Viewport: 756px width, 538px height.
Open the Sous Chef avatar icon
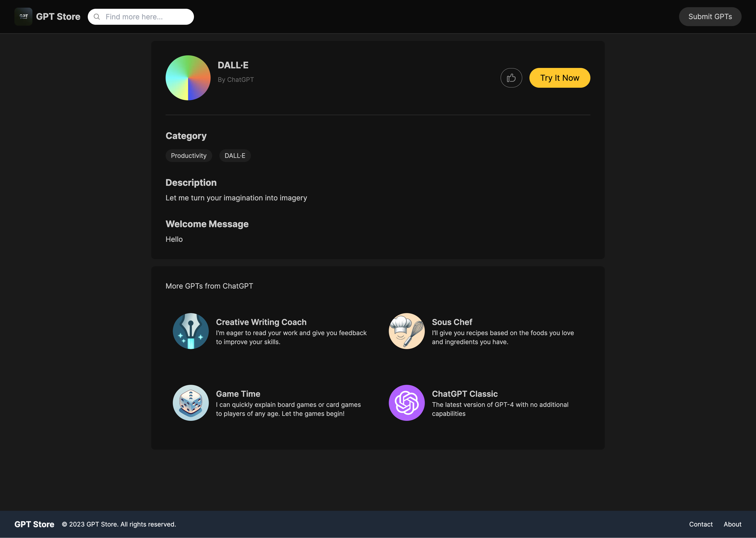click(406, 331)
